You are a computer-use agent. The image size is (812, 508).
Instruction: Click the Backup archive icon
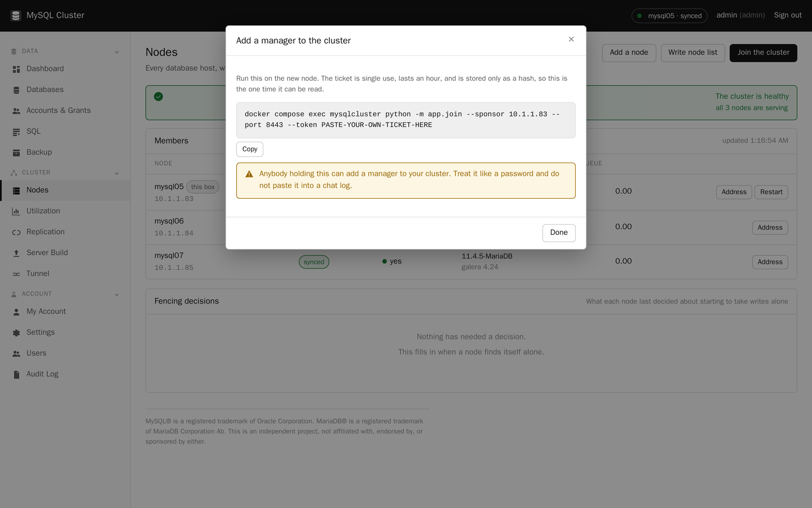16,153
